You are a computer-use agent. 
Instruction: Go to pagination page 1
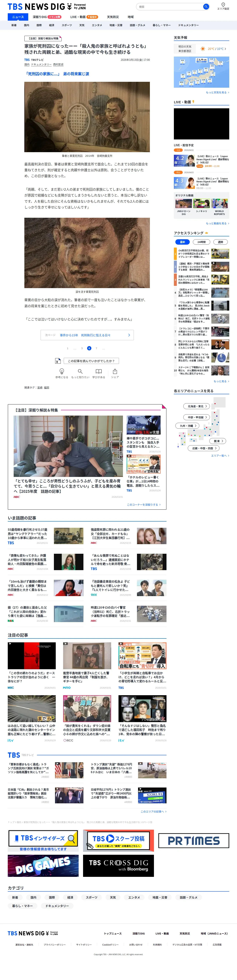67,349
